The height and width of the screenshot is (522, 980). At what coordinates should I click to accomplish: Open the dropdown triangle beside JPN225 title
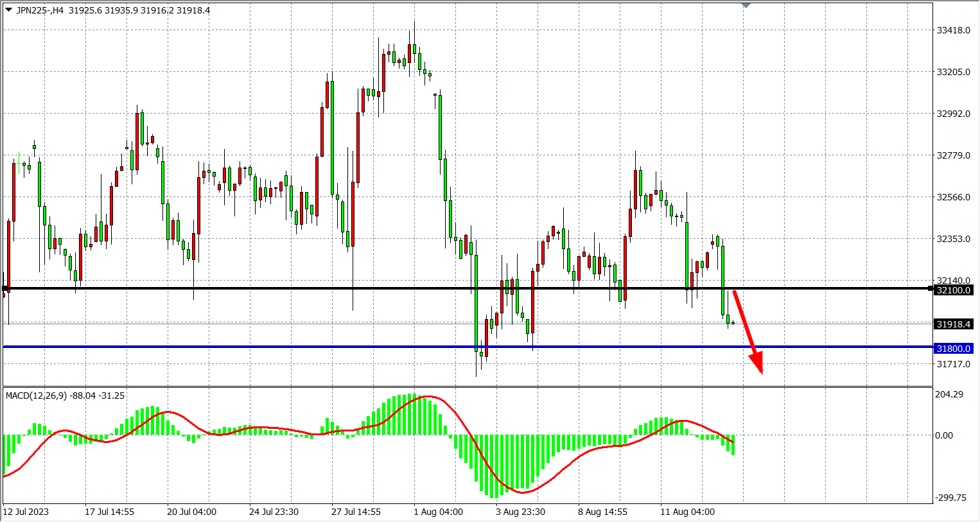click(x=8, y=10)
